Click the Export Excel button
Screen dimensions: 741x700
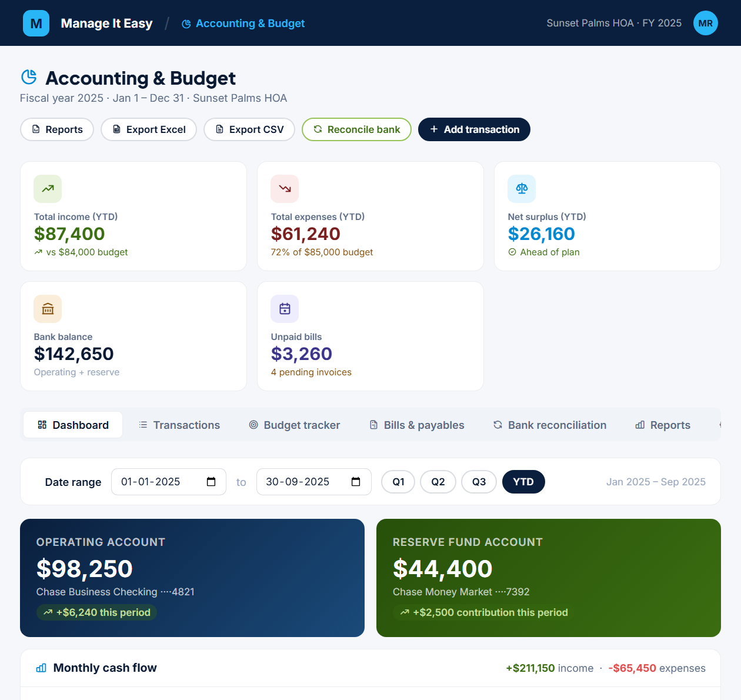tap(149, 129)
